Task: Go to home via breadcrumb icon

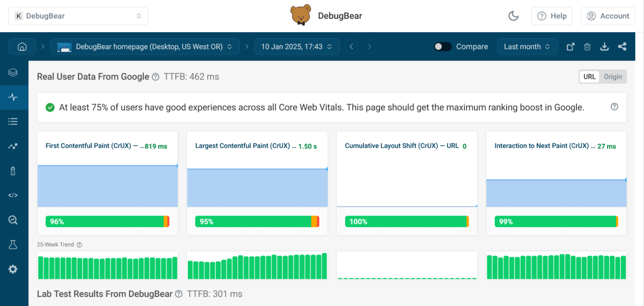Action: tap(22, 47)
